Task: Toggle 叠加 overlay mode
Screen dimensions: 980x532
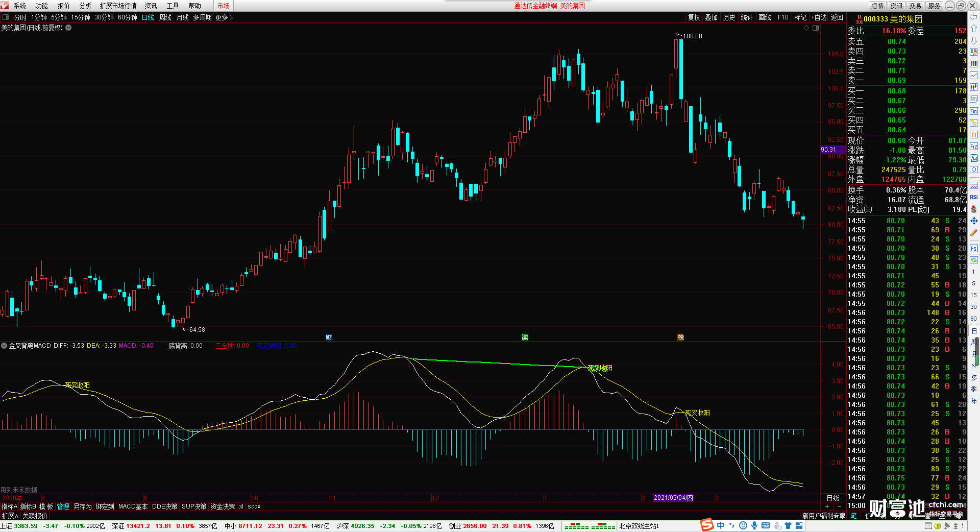Action: point(712,17)
